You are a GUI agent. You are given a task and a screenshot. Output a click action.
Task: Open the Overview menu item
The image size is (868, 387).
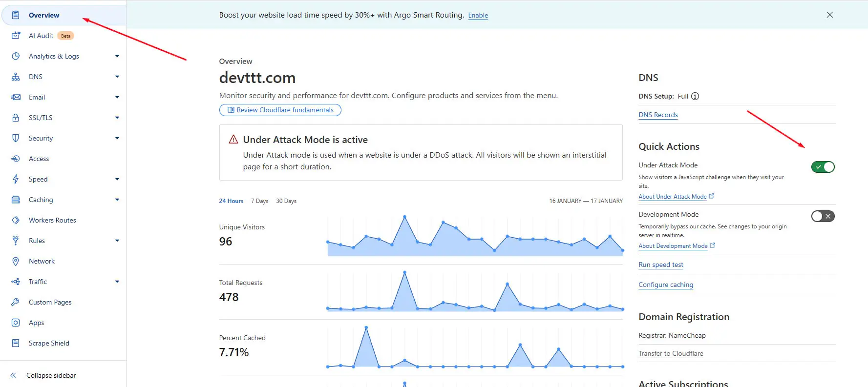pyautogui.click(x=64, y=15)
